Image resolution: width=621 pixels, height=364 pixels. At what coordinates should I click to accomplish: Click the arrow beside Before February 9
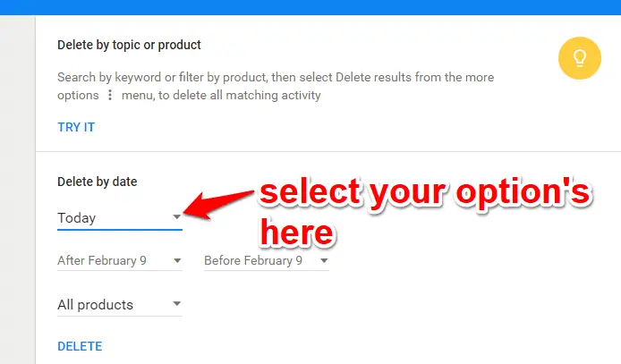pos(324,261)
